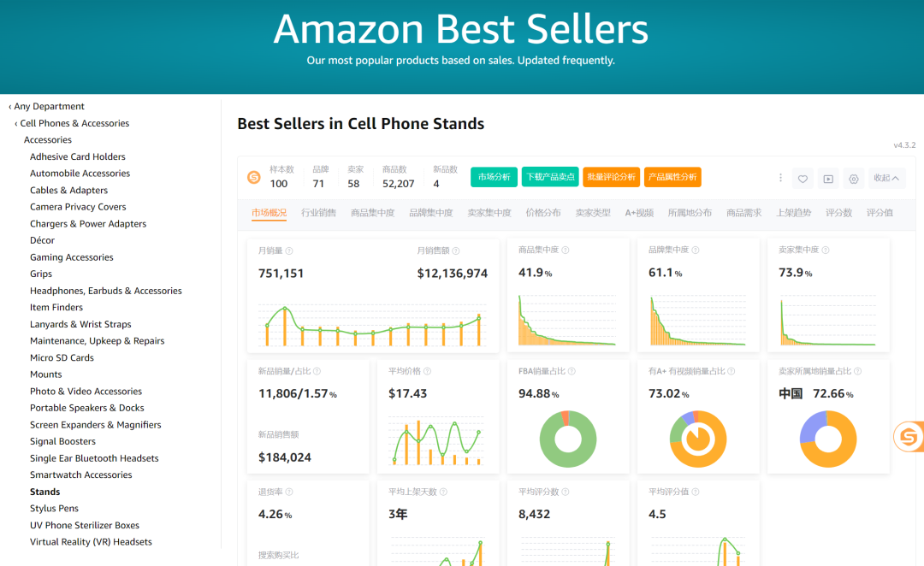Click the floating SellerSprite side icon
The image size is (924, 566).
(909, 437)
